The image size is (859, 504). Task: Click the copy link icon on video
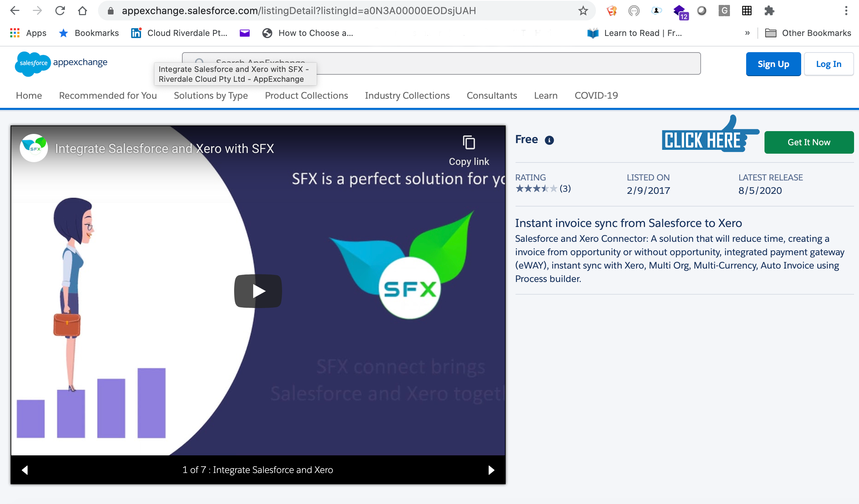click(469, 142)
